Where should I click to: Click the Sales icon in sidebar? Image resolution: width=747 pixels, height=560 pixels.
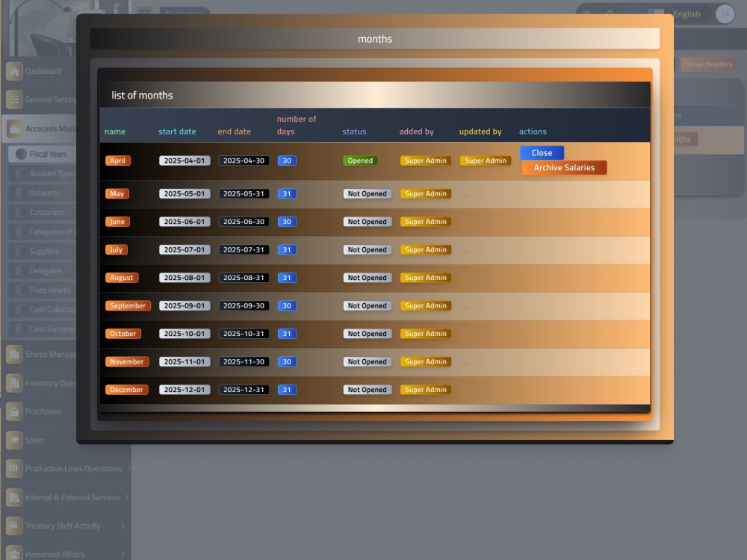[14, 440]
